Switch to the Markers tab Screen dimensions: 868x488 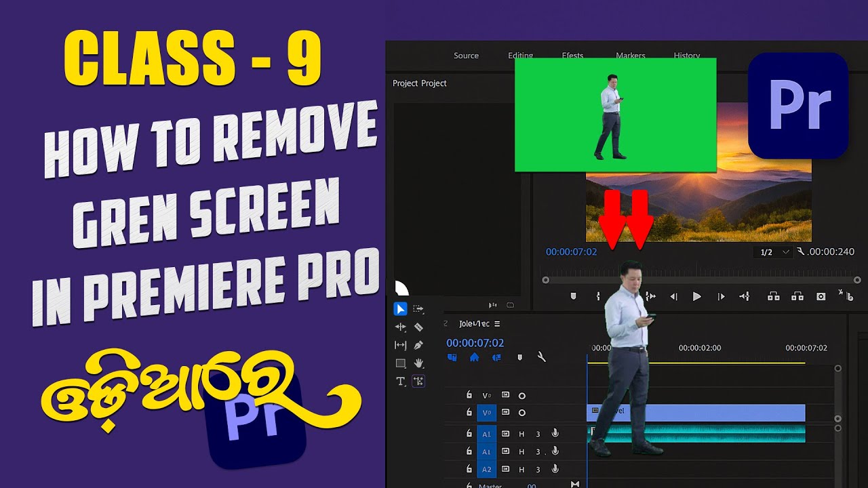(631, 56)
